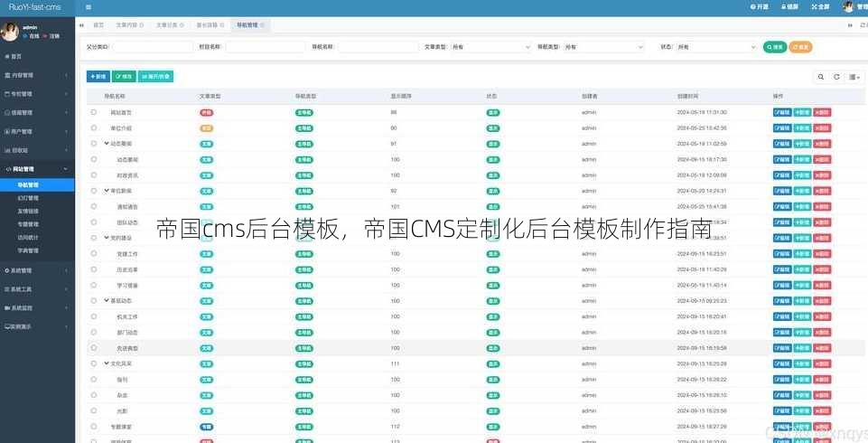This screenshot has height=443, width=868.
Task: Expand the 内容管理 sidebar menu
Action: coord(37,75)
